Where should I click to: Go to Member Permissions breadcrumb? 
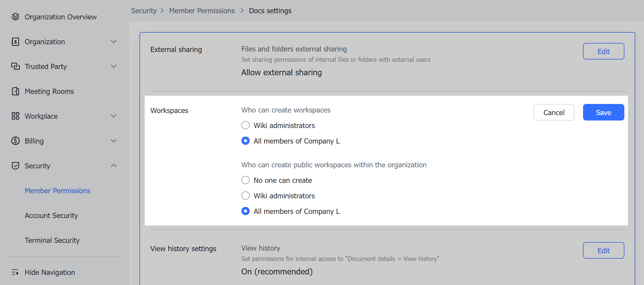[x=202, y=11]
